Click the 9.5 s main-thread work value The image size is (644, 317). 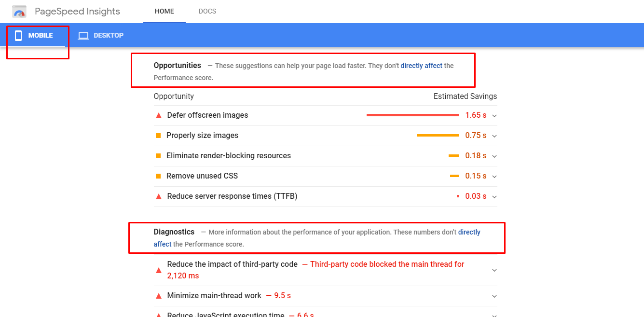click(282, 296)
